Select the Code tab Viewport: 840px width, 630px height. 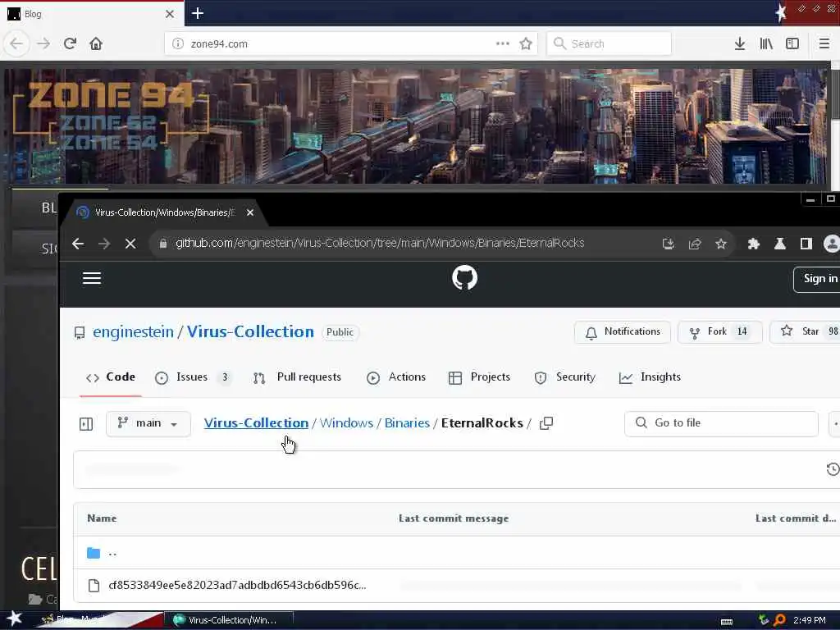click(x=111, y=377)
